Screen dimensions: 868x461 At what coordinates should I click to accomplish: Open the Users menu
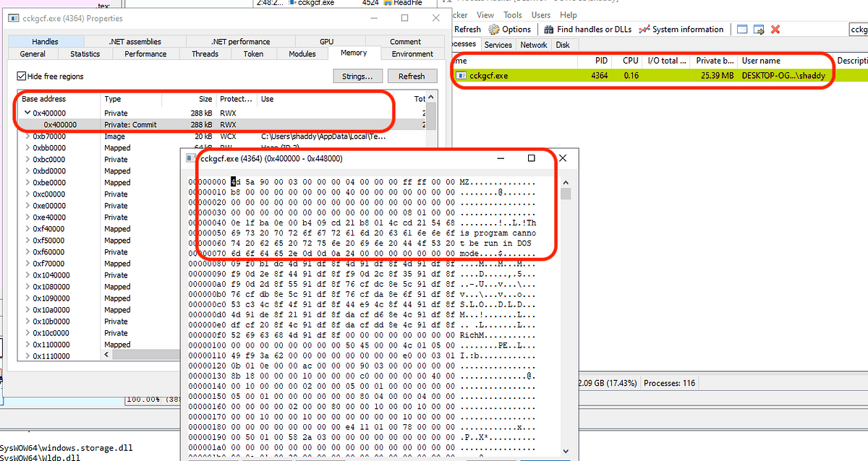point(540,14)
